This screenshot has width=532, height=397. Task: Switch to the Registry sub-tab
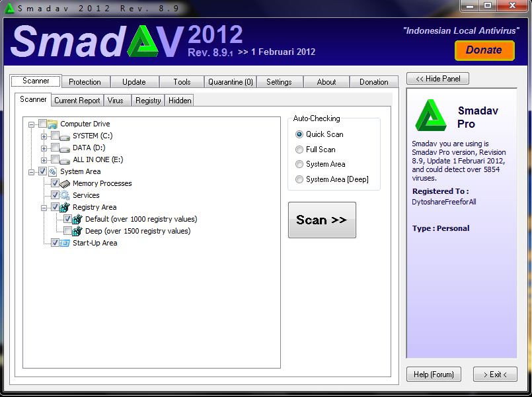pos(148,101)
